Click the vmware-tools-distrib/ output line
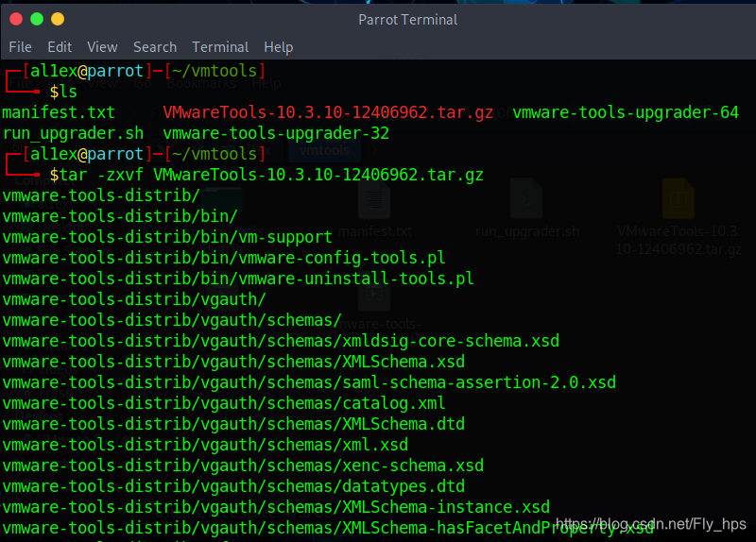The width and height of the screenshot is (756, 542). click(x=101, y=195)
